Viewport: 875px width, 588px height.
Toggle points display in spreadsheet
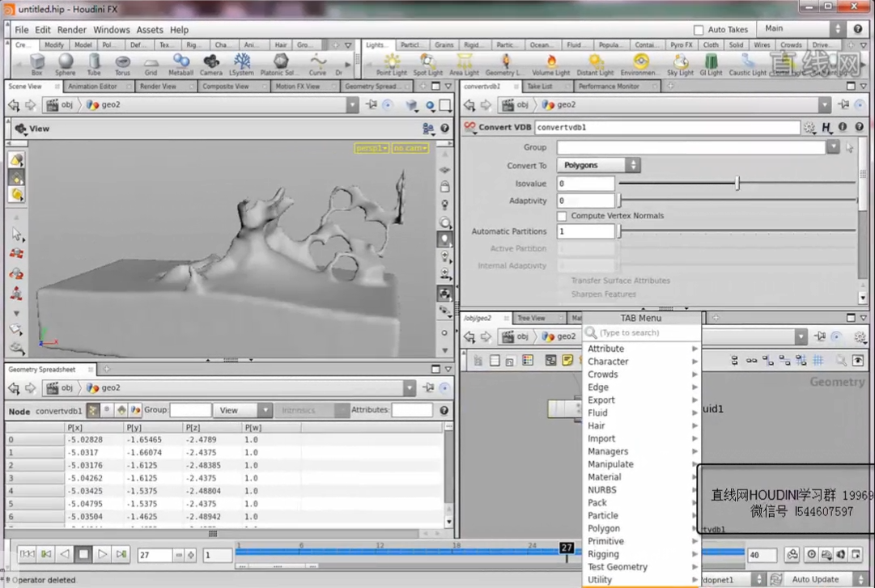coord(92,411)
